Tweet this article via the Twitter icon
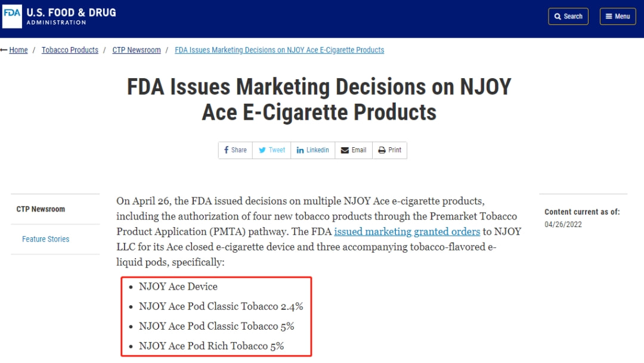The width and height of the screenshot is (644, 363). [272, 150]
